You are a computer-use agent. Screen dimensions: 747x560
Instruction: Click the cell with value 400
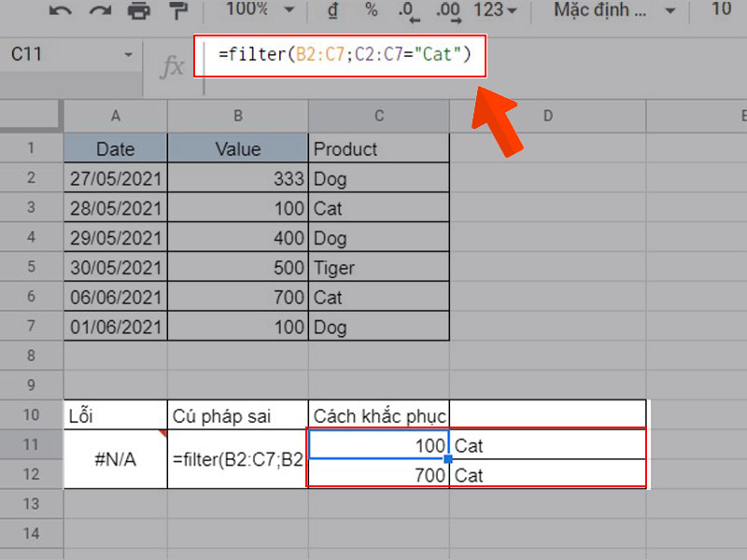pos(238,237)
